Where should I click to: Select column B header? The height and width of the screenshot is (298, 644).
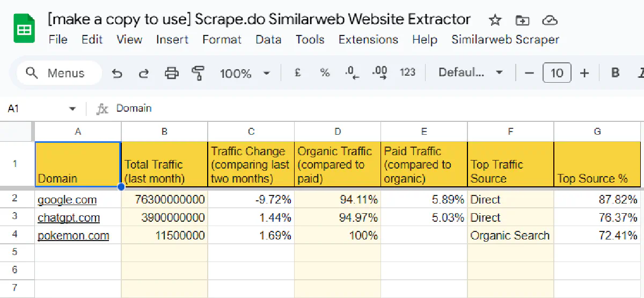point(165,132)
